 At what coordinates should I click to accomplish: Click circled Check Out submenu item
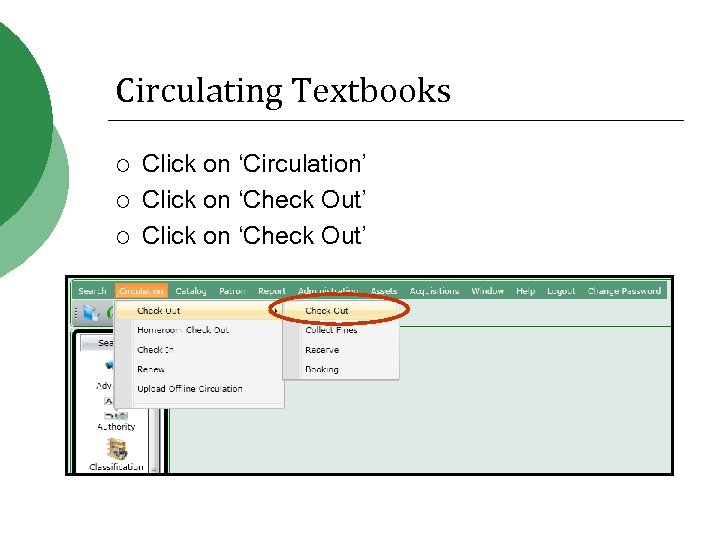(340, 311)
